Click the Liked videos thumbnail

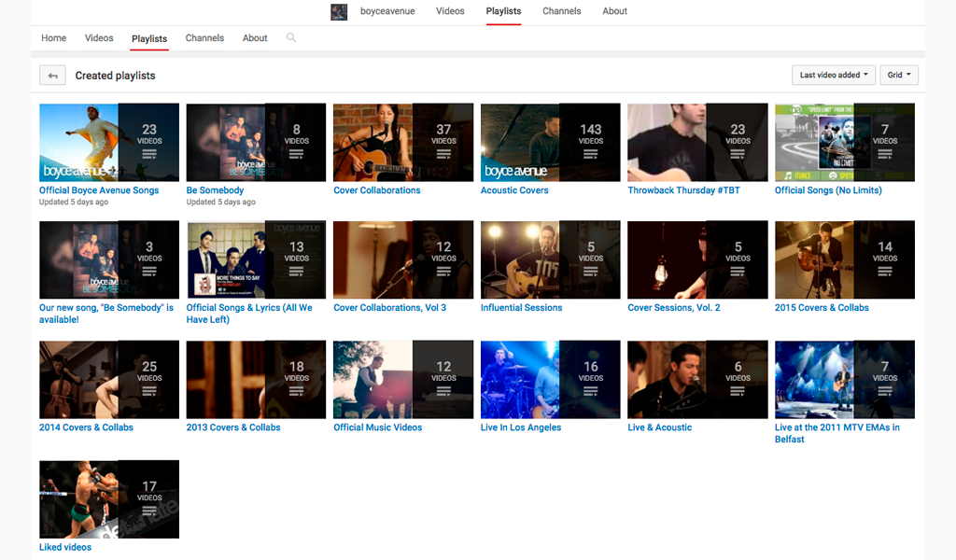(109, 499)
